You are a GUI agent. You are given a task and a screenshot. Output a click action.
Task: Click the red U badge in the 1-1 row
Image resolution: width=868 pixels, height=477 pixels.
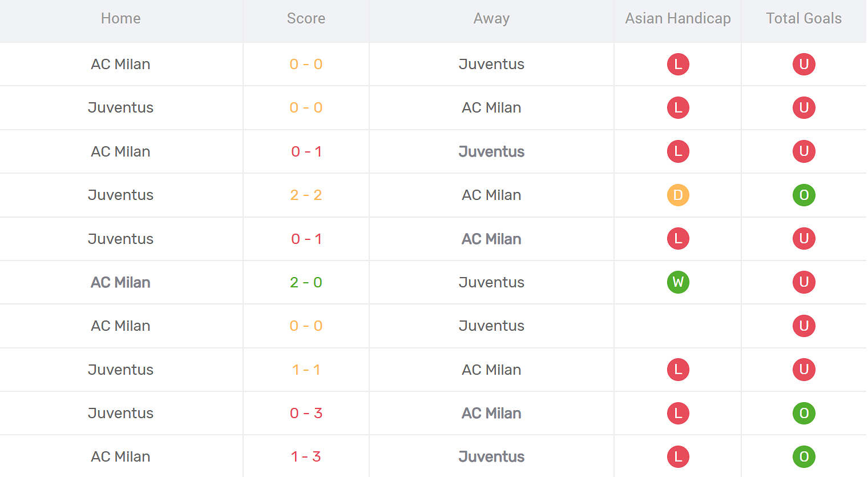pos(804,370)
